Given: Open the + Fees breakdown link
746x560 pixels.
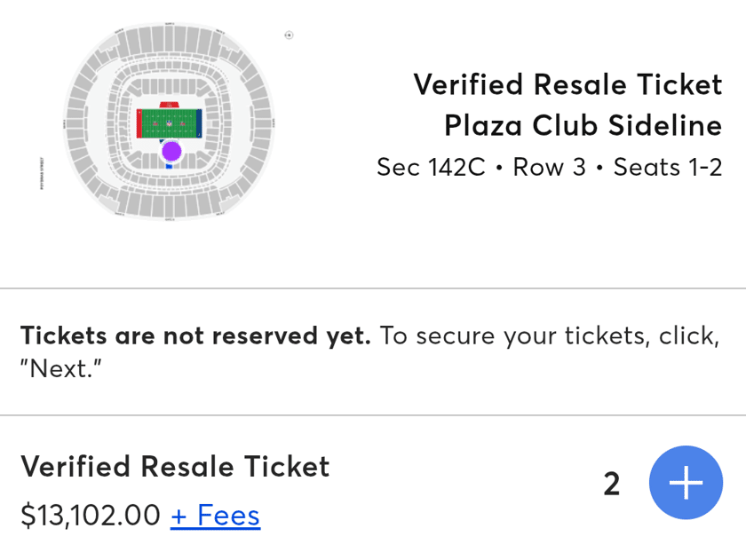Looking at the screenshot, I should tap(216, 516).
